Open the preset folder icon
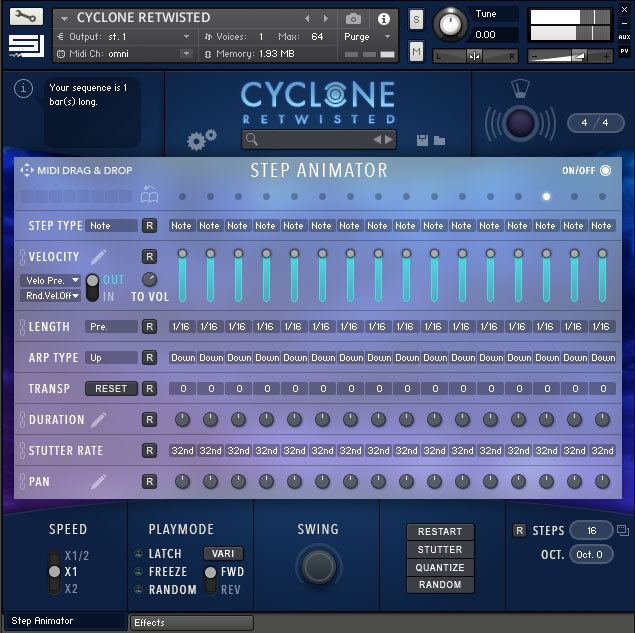Screen dimensions: 635x633 pyautogui.click(x=439, y=141)
